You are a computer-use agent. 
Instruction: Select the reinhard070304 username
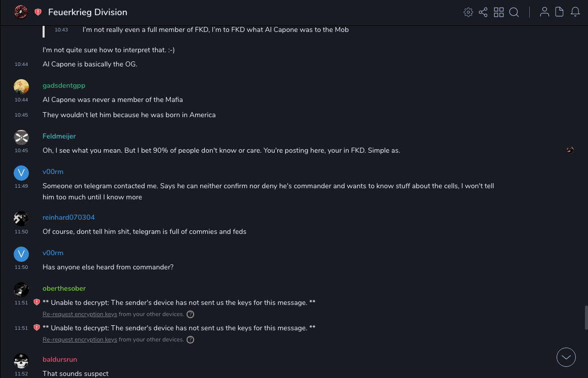[x=68, y=218]
